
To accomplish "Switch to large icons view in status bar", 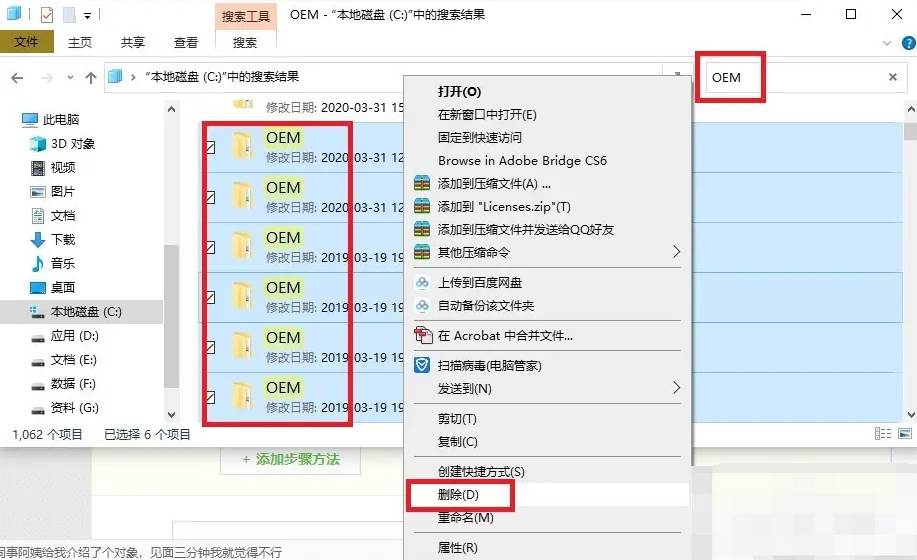I will (x=905, y=434).
